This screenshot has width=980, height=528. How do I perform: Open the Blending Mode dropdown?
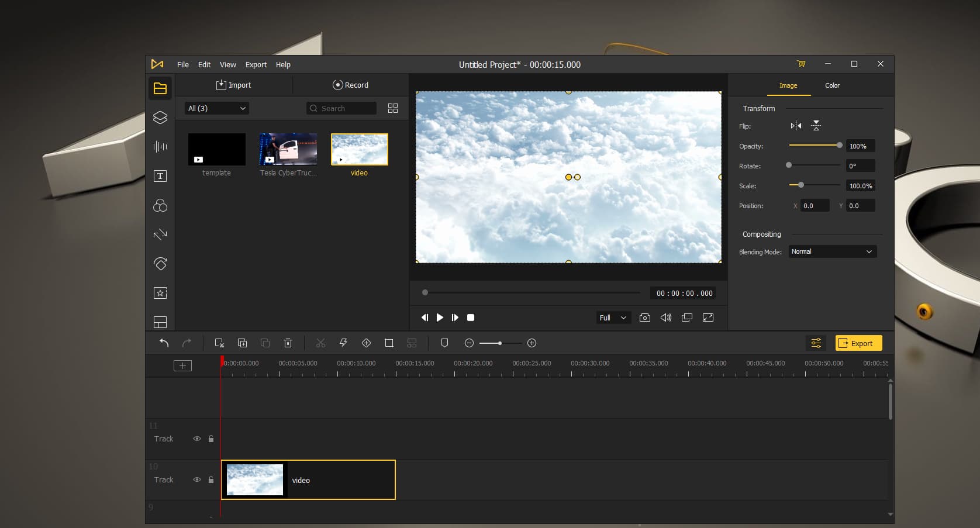click(832, 251)
